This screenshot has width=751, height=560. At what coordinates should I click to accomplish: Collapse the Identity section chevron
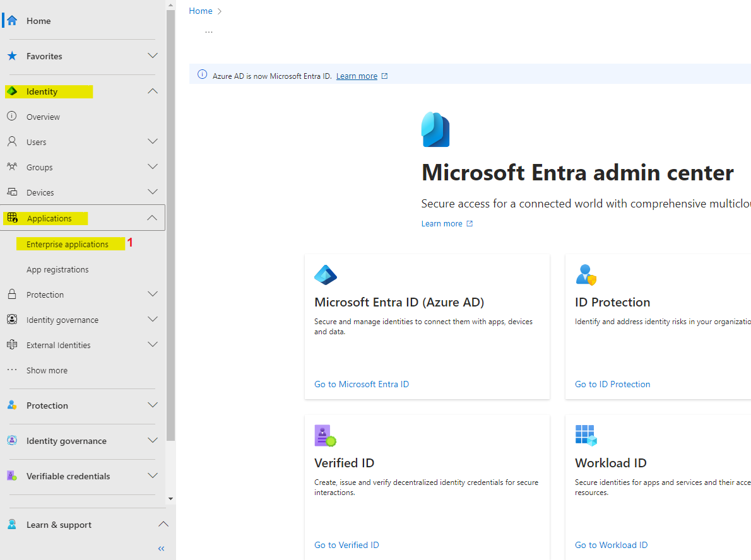point(152,91)
